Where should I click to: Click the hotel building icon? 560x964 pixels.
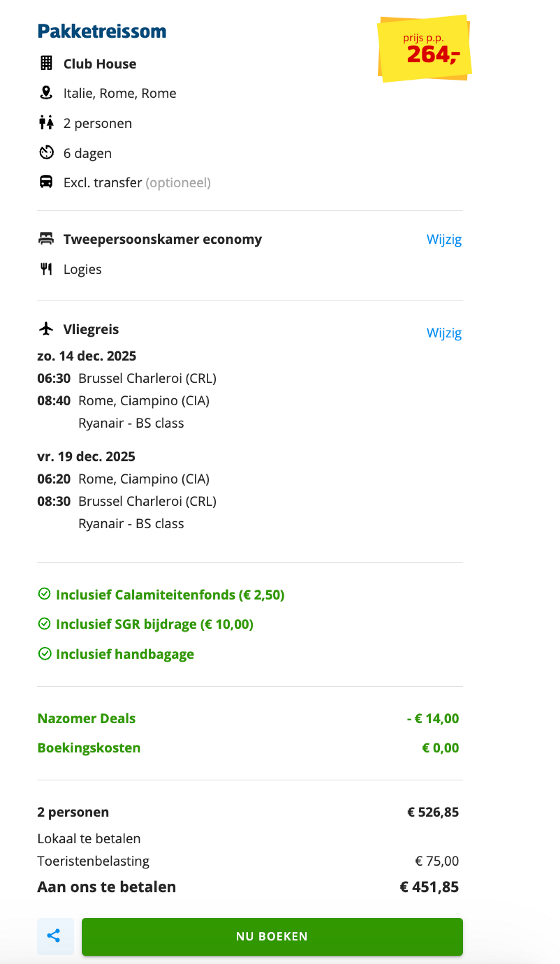[x=46, y=63]
